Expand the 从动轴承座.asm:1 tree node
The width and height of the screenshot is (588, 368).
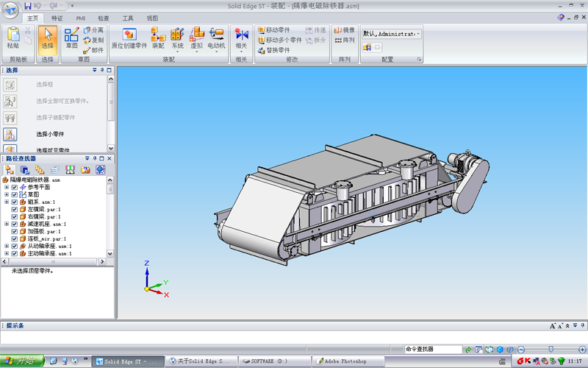[7, 247]
